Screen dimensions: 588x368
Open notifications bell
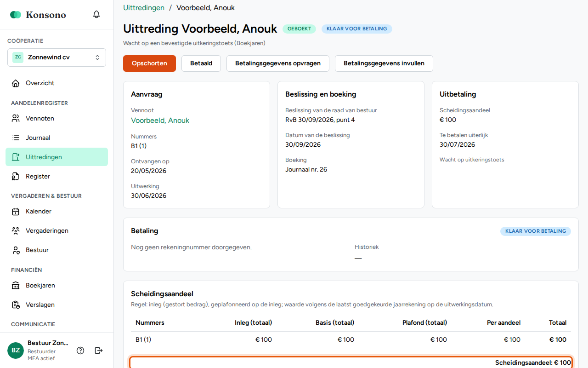(96, 14)
